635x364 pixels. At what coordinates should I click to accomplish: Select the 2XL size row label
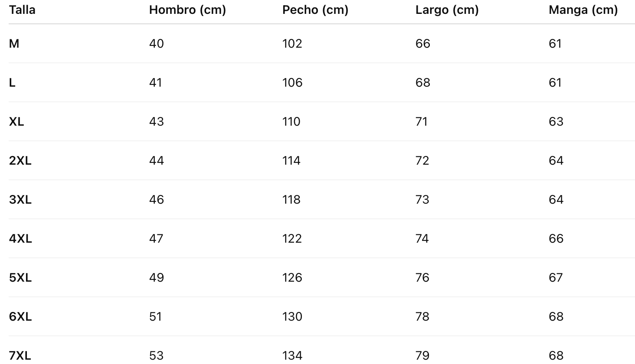(20, 160)
